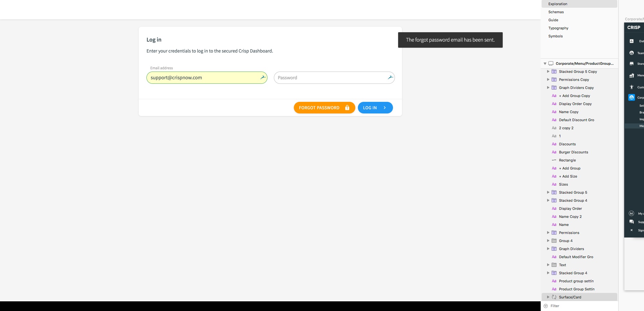Click the Forgot Password button
This screenshot has width=644, height=311.
pos(324,108)
